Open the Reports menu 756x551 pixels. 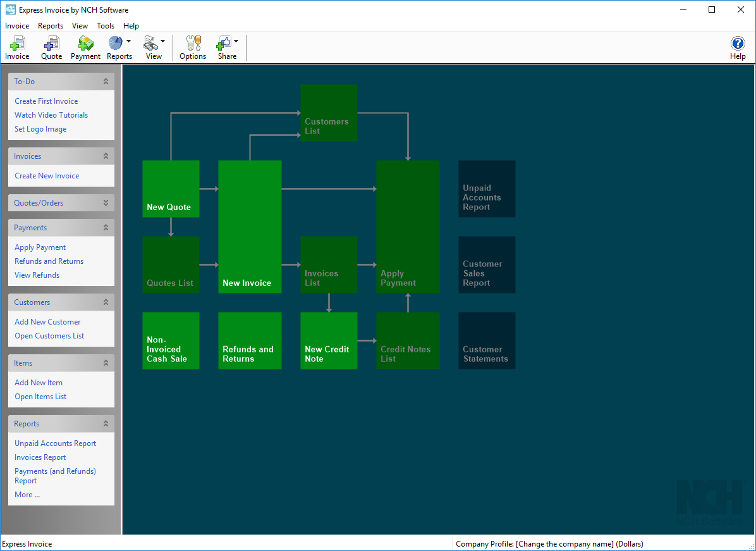coord(50,26)
